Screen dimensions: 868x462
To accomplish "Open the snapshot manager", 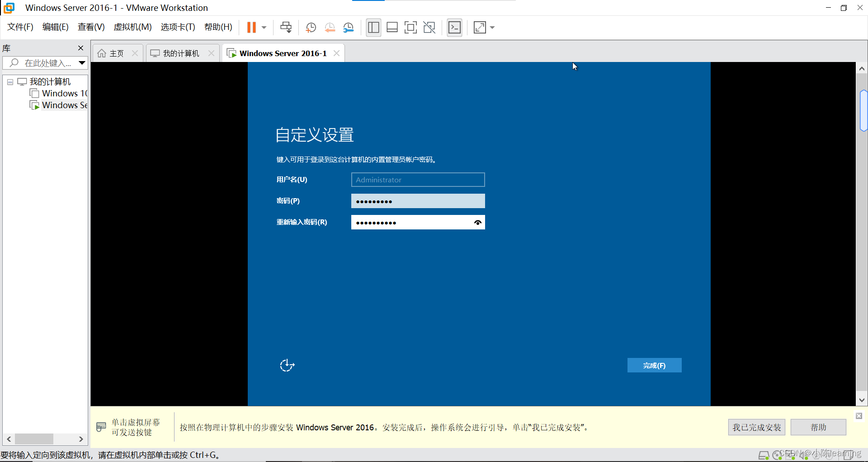I will coord(349,28).
